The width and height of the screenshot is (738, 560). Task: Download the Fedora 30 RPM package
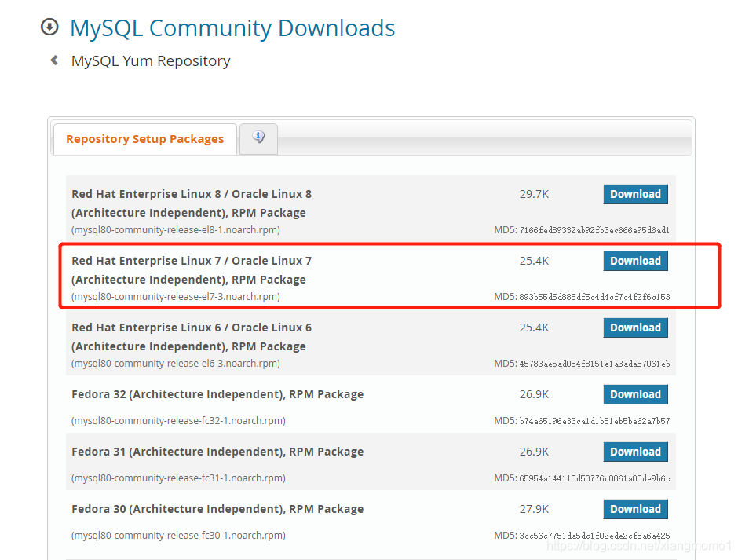[635, 509]
